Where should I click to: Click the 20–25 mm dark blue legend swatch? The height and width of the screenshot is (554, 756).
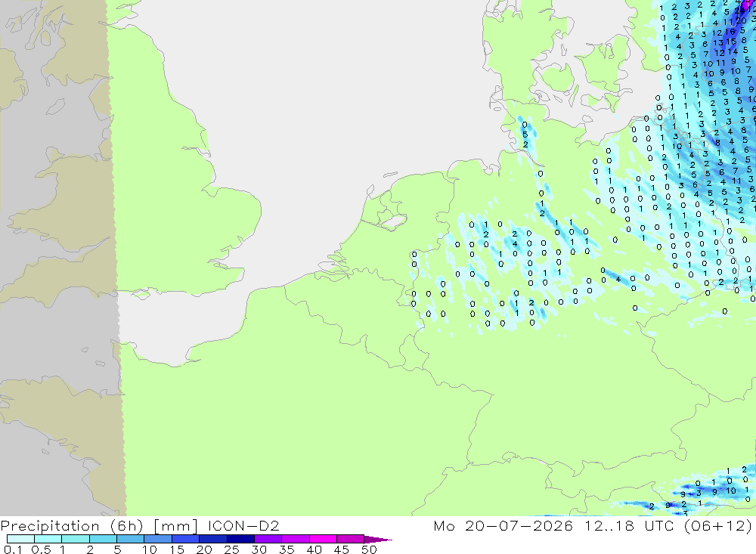tap(212, 539)
